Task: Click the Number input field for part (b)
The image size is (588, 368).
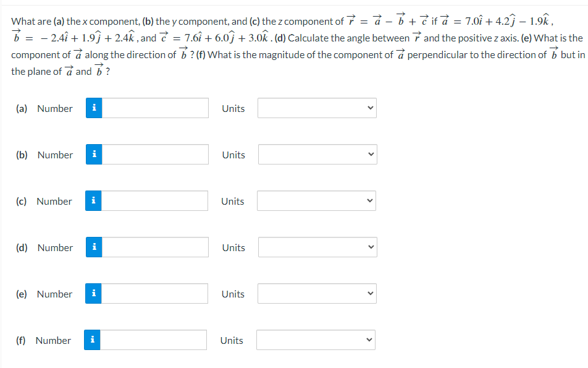Action: (x=154, y=154)
